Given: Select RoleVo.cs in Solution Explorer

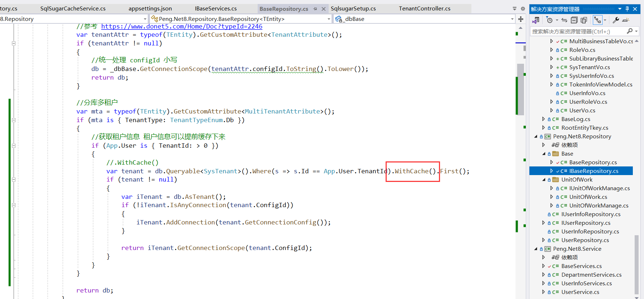Looking at the screenshot, I should [582, 50].
